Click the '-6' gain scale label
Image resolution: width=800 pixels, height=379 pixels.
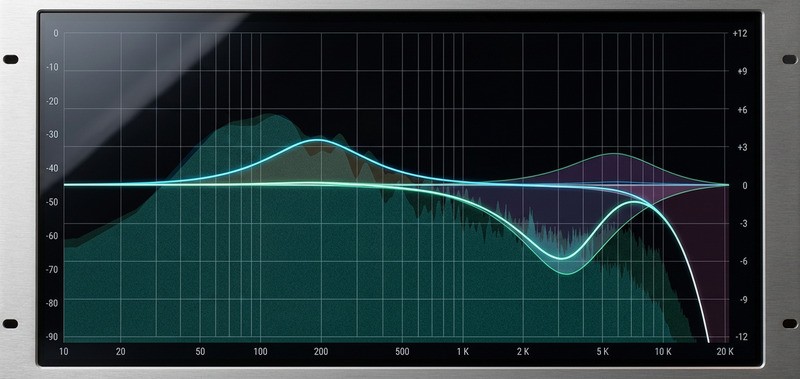click(742, 261)
